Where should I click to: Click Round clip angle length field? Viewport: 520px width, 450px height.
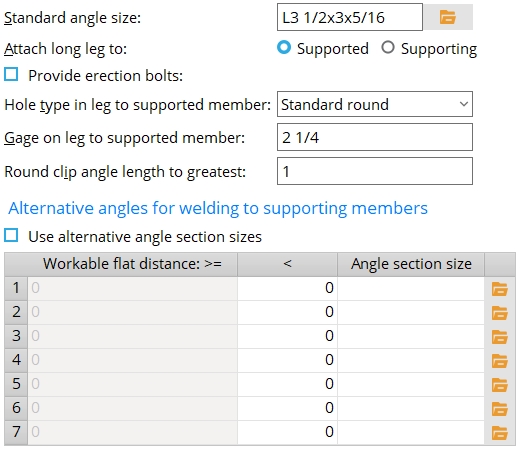pyautogui.click(x=375, y=171)
